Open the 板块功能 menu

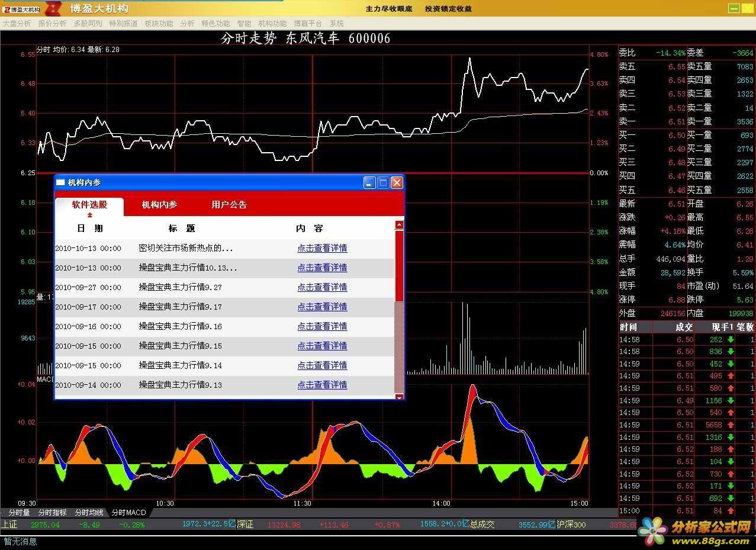click(159, 24)
